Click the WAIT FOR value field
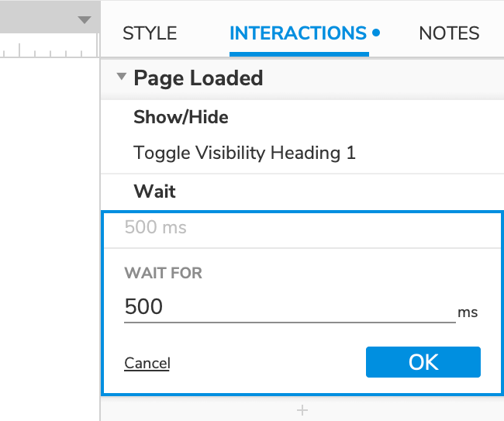Viewport: 504px width, 421px height. pos(288,307)
